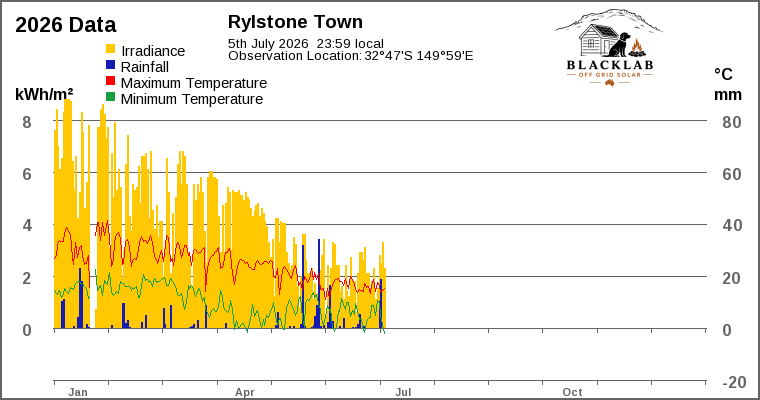Click the Jan month axis label
Image resolution: width=760 pixels, height=400 pixels.
pyautogui.click(x=78, y=392)
